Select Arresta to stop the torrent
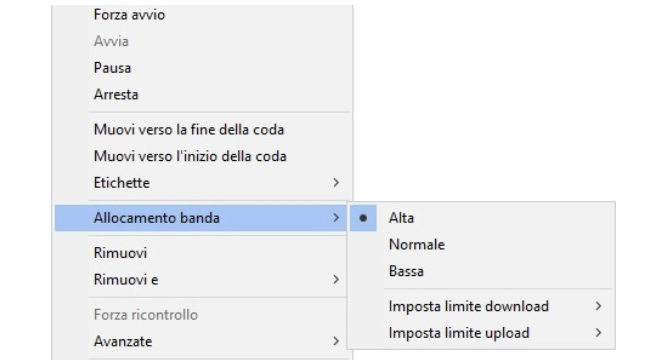This screenshot has height=360, width=662. (x=116, y=95)
